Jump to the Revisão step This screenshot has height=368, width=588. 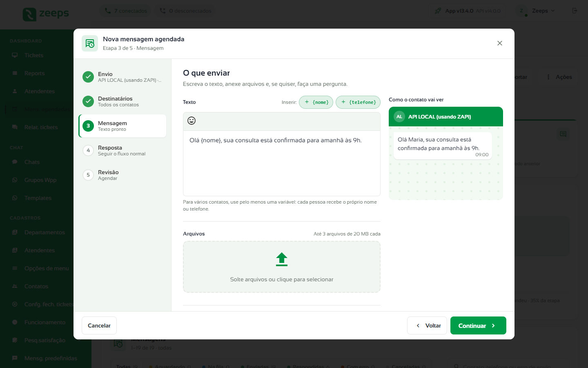pos(122,175)
